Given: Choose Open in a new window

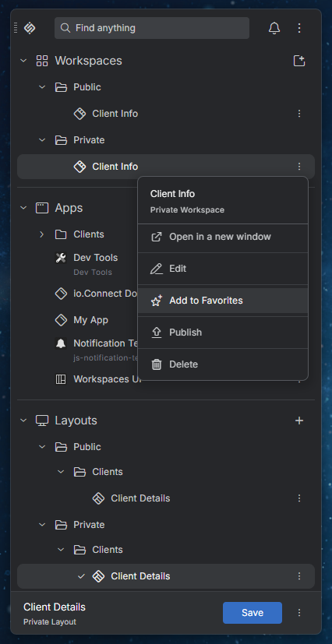Looking at the screenshot, I should point(223,237).
